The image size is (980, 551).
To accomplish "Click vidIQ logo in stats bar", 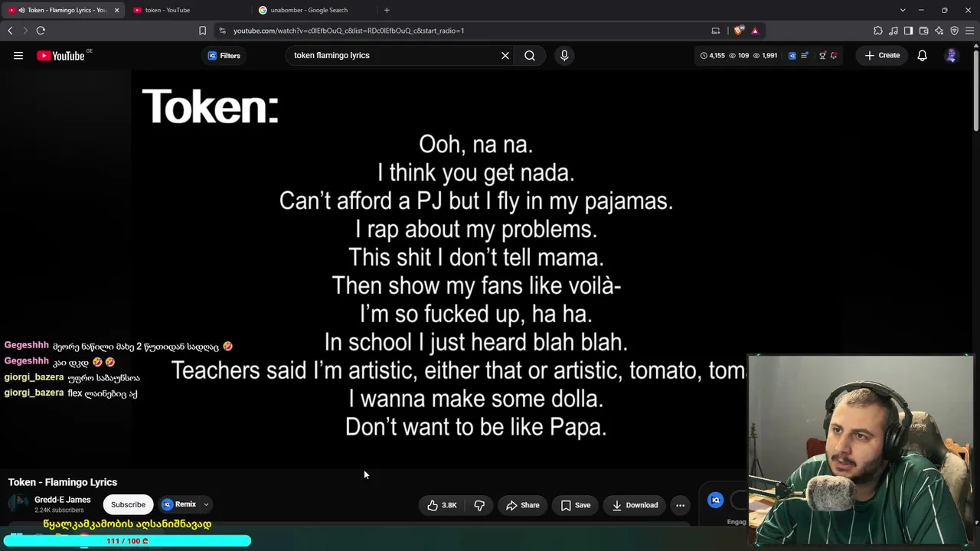I will click(792, 55).
